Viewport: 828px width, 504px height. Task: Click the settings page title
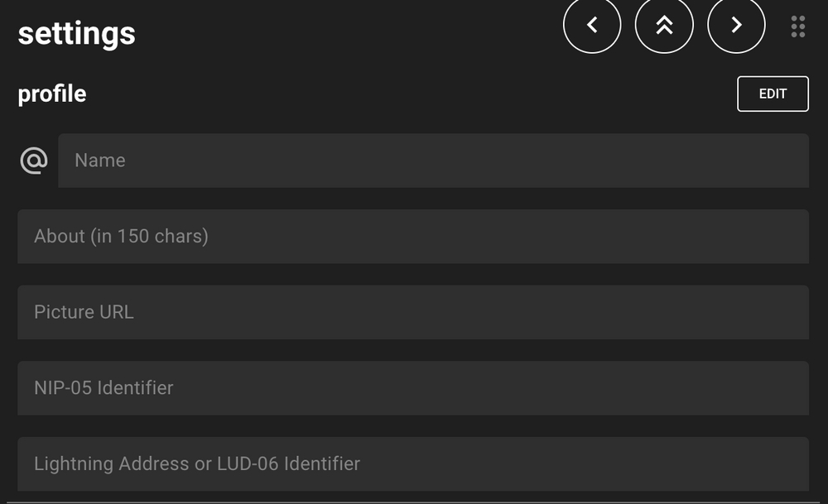pos(77,34)
